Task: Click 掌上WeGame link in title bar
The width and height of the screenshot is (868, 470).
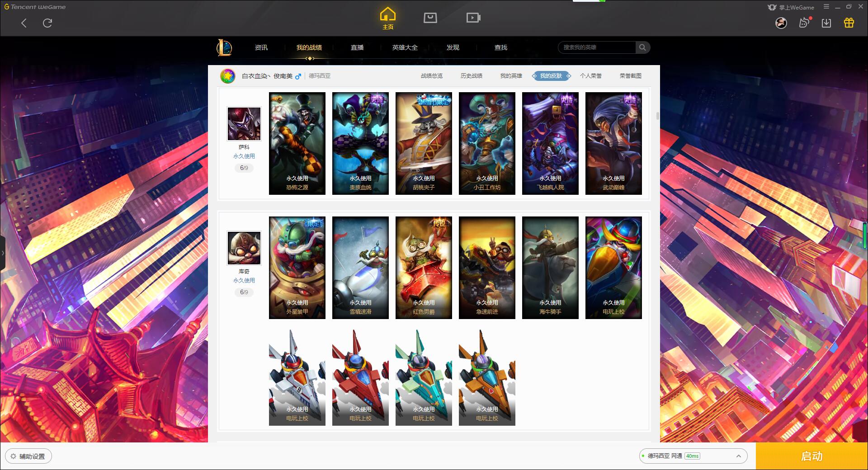Action: 791,7
